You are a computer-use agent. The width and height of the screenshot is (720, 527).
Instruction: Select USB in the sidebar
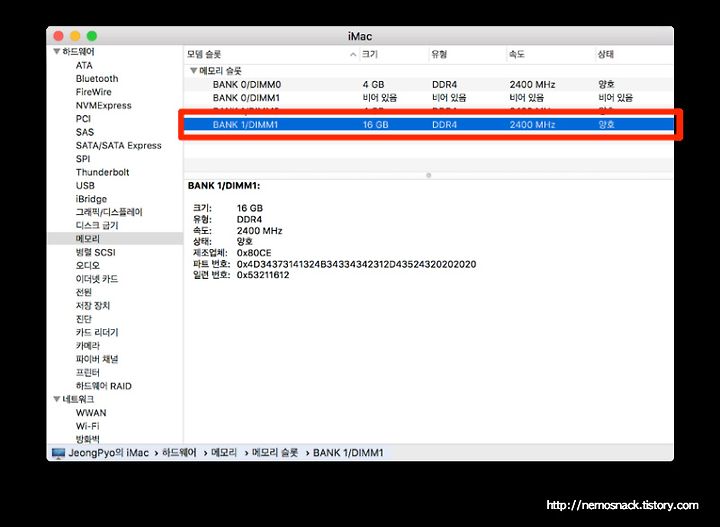tap(85, 185)
